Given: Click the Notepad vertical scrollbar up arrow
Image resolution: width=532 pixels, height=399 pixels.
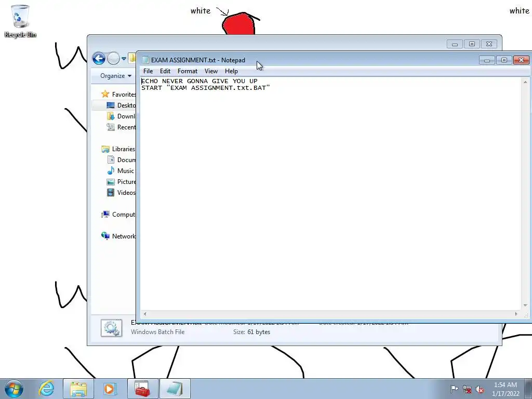Looking at the screenshot, I should click(x=525, y=82).
